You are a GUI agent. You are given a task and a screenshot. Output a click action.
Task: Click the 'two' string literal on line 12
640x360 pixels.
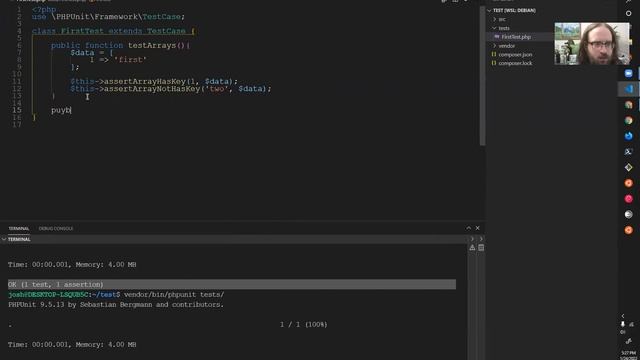pos(217,89)
